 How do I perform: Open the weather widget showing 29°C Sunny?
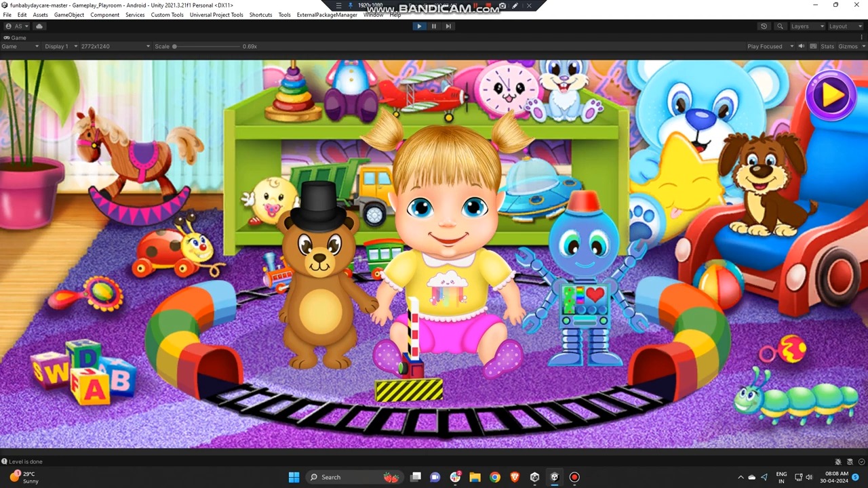24,477
